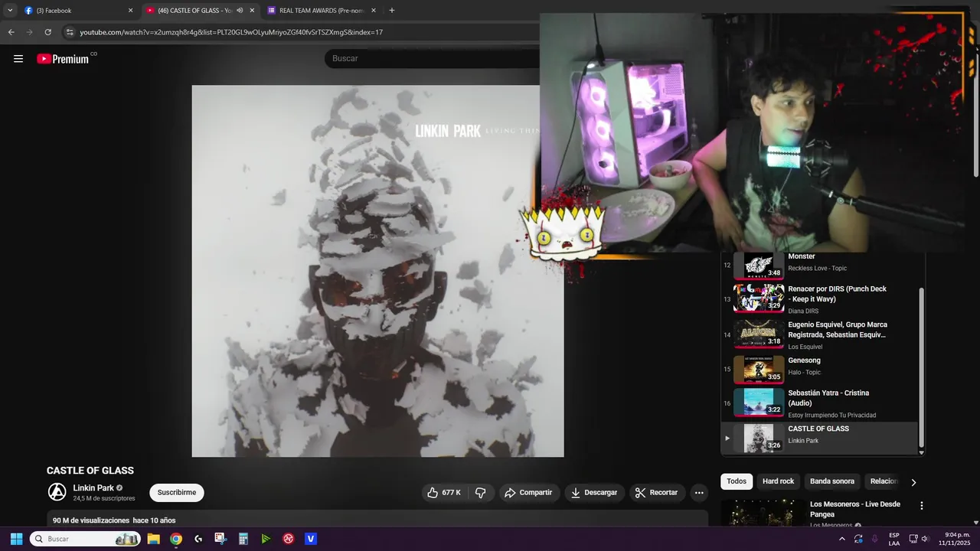Click the Windows taskbar Buscar search box
Image resolution: width=980 pixels, height=551 pixels.
coord(85,539)
